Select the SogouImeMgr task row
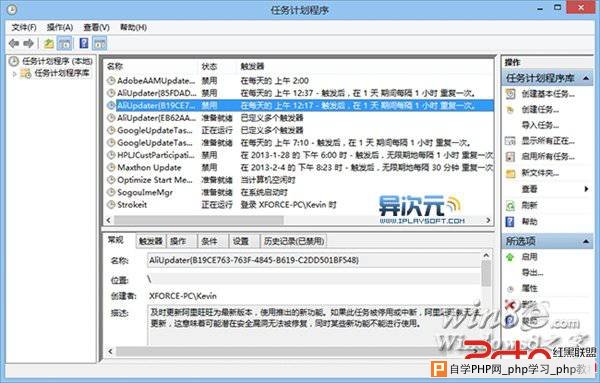 (298, 192)
